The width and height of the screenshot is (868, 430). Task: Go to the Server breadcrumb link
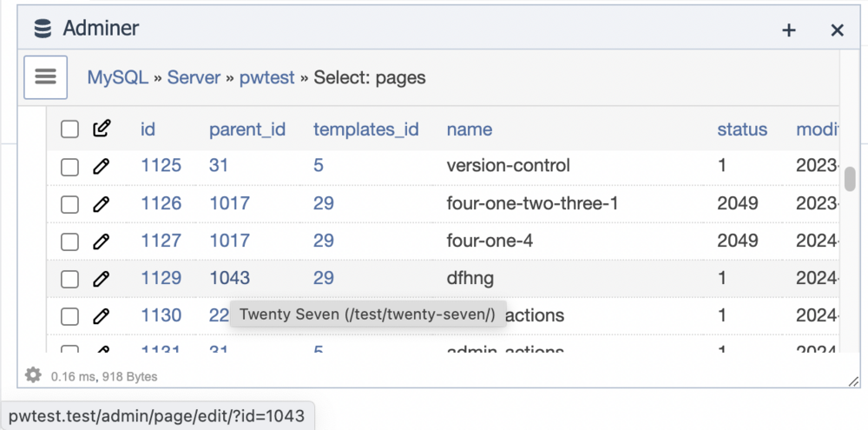pos(194,77)
